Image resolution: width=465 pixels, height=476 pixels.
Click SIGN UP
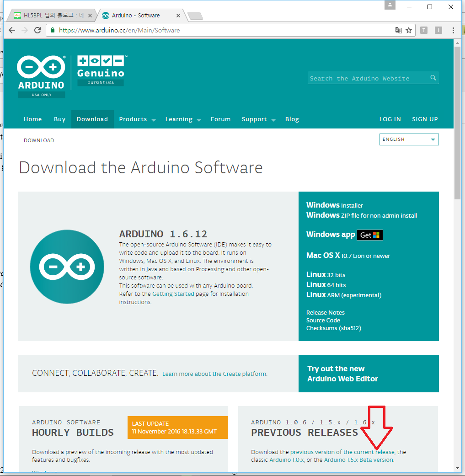(x=425, y=119)
